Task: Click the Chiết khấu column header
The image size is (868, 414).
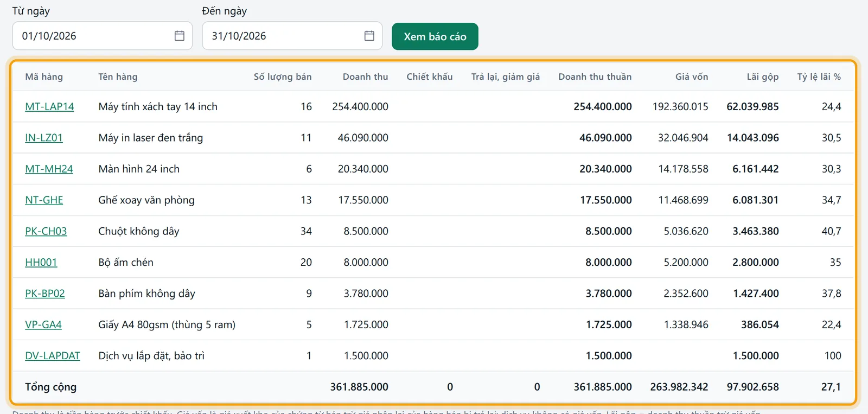Action: coord(430,77)
